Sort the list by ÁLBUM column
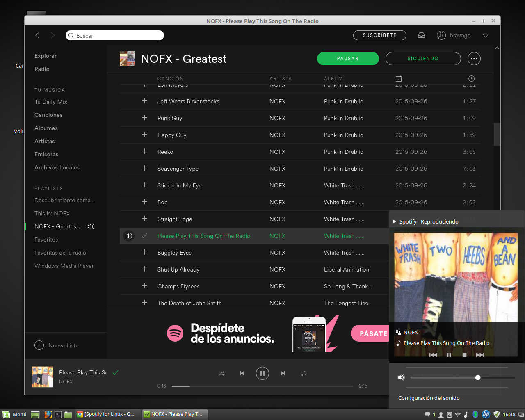 [333, 79]
